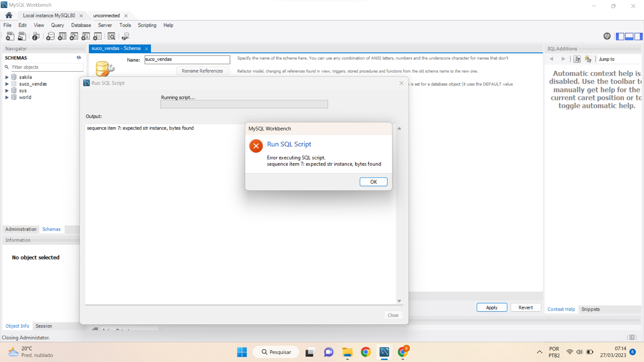This screenshot has height=362, width=644.
Task: Open the object inspector icon
Action: point(36,36)
